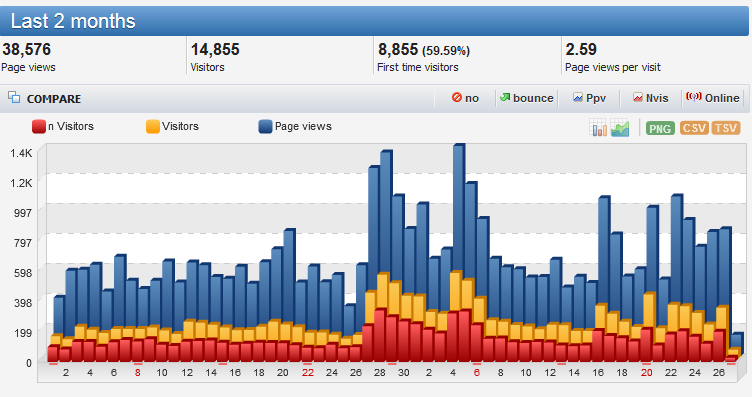This screenshot has width=752, height=397.
Task: Click the 'First time visitors' label
Action: 418,67
